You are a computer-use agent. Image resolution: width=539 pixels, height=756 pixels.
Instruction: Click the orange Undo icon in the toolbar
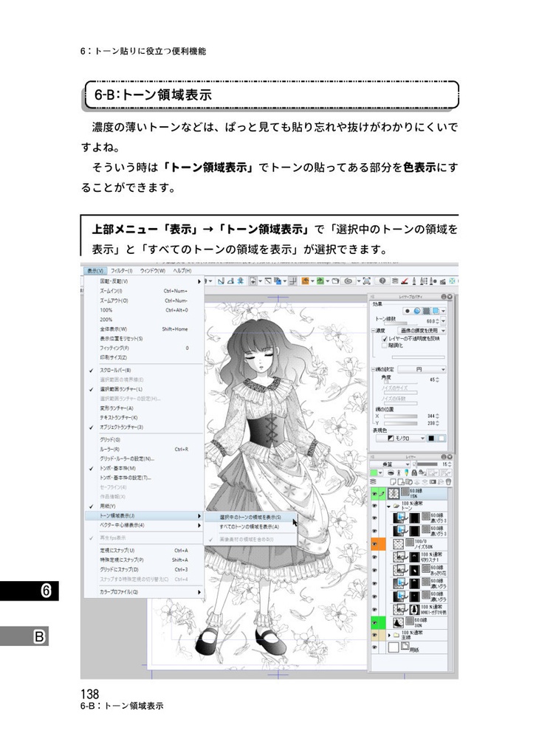coord(305,281)
